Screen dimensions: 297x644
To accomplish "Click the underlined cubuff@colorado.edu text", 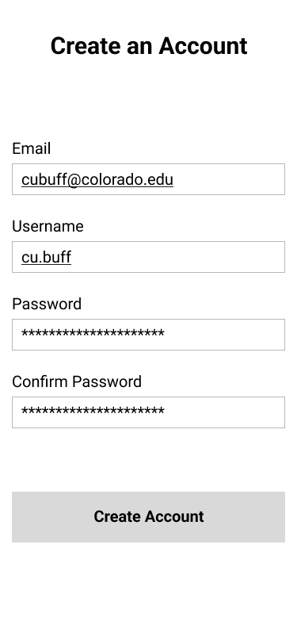I will coord(97,179).
